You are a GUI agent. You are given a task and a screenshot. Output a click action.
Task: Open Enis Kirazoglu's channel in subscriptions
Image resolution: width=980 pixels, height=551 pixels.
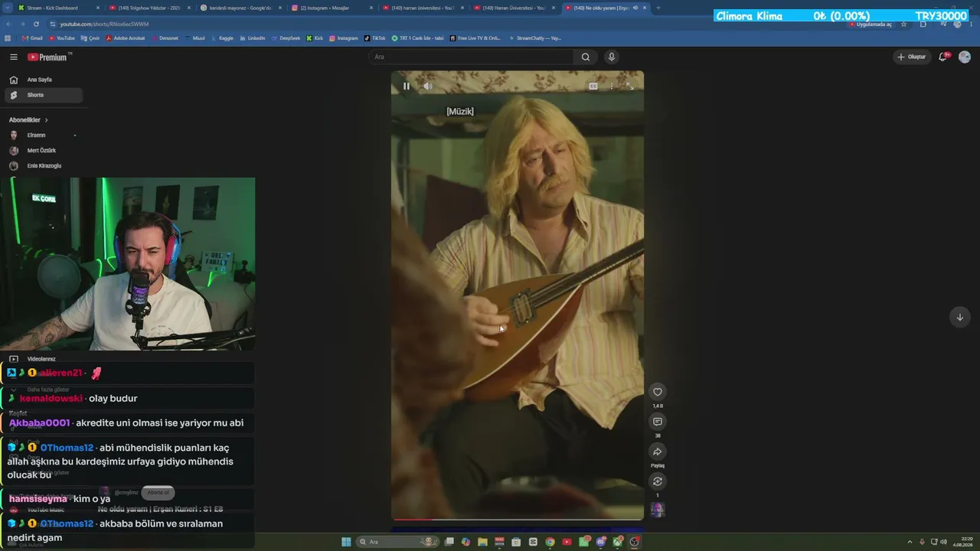(44, 166)
